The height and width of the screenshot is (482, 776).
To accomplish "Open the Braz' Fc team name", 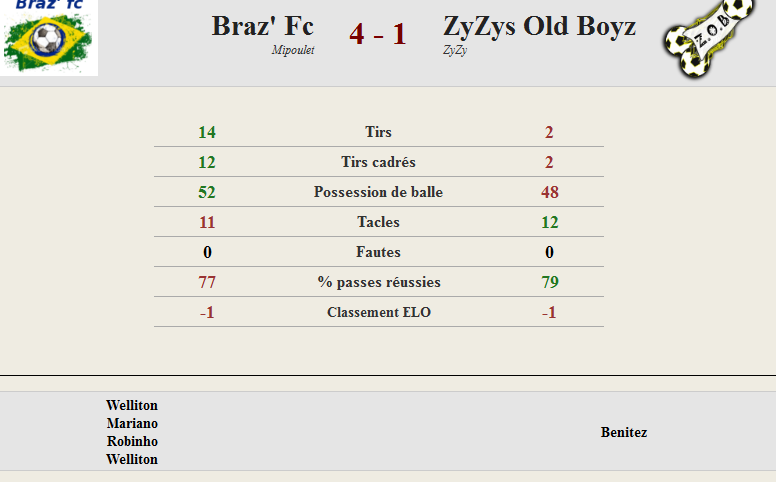I will [x=263, y=26].
